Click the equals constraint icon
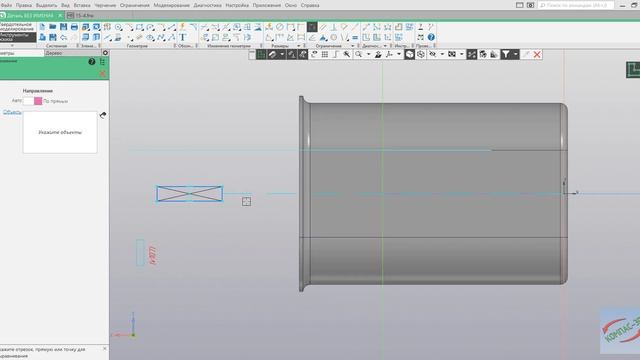The image size is (640, 360). click(x=355, y=38)
